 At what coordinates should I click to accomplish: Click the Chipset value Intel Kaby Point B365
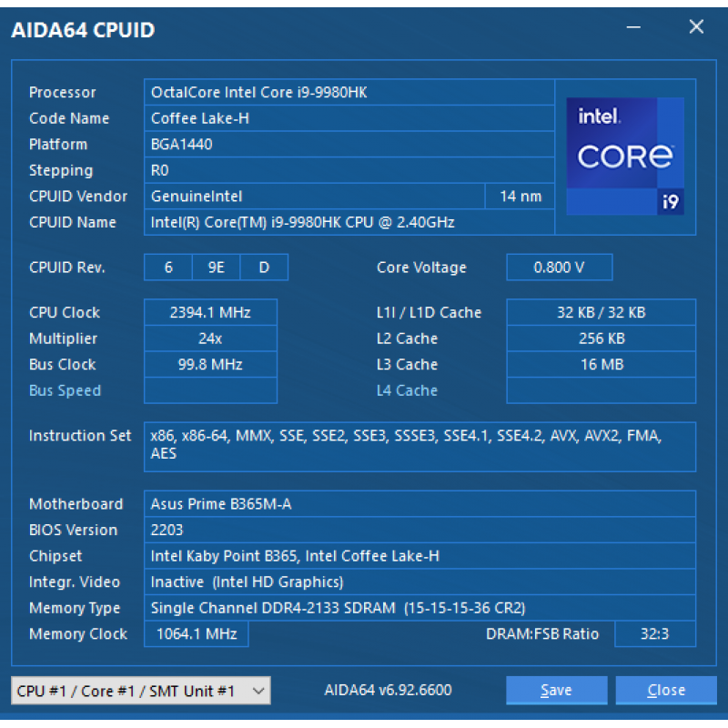[420, 556]
